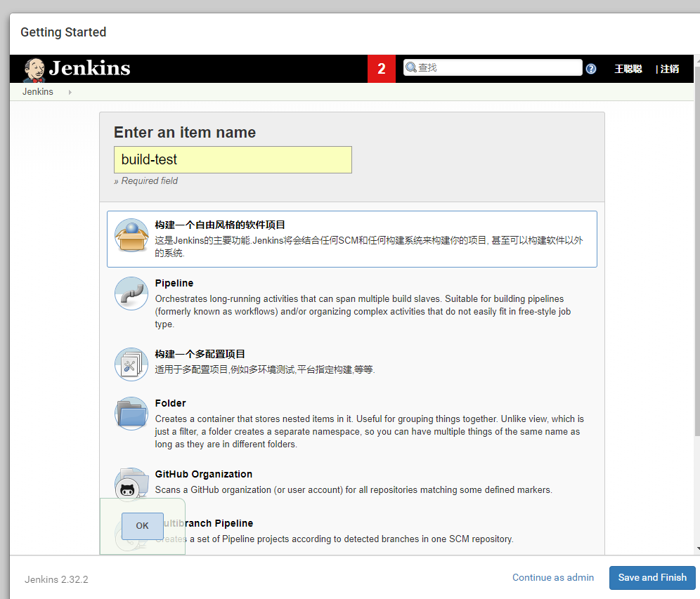This screenshot has height=599, width=700.
Task: Click the item name field containing build-test
Action: click(233, 159)
